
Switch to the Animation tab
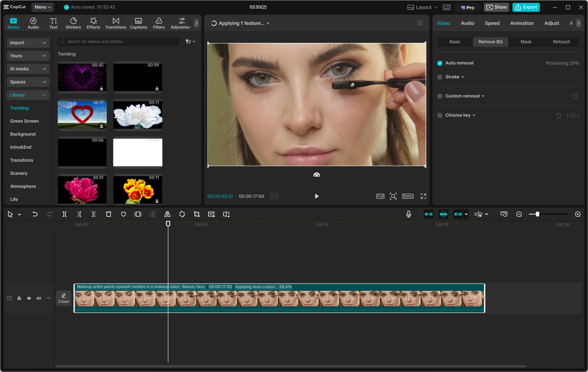click(x=522, y=23)
